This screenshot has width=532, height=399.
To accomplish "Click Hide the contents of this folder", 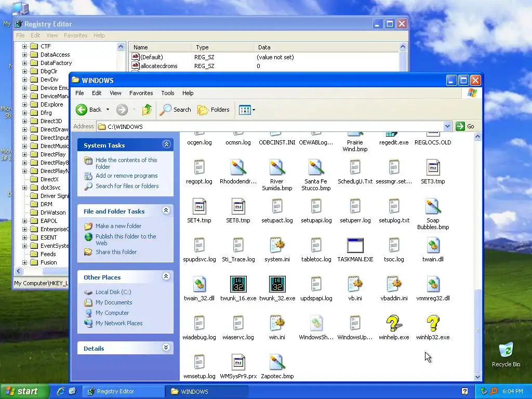I will [126, 163].
